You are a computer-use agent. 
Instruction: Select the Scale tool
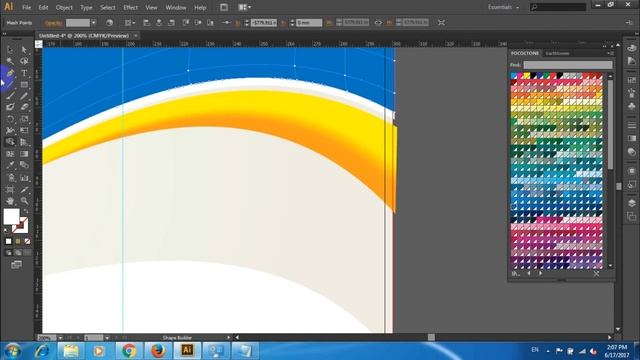point(24,119)
